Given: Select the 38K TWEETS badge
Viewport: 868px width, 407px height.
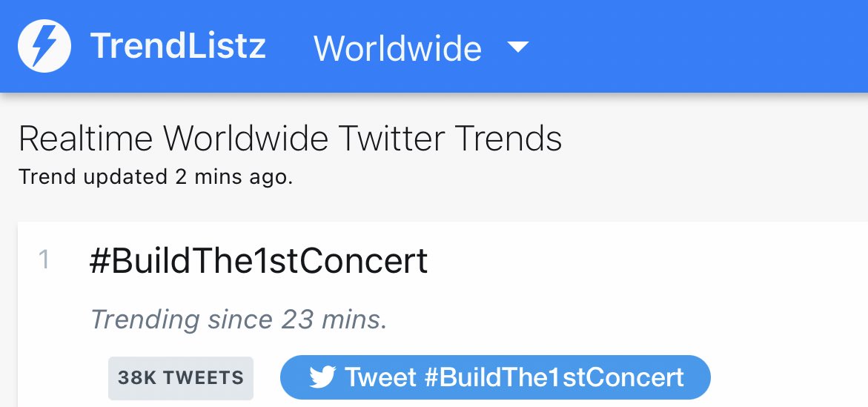Looking at the screenshot, I should click(x=180, y=377).
